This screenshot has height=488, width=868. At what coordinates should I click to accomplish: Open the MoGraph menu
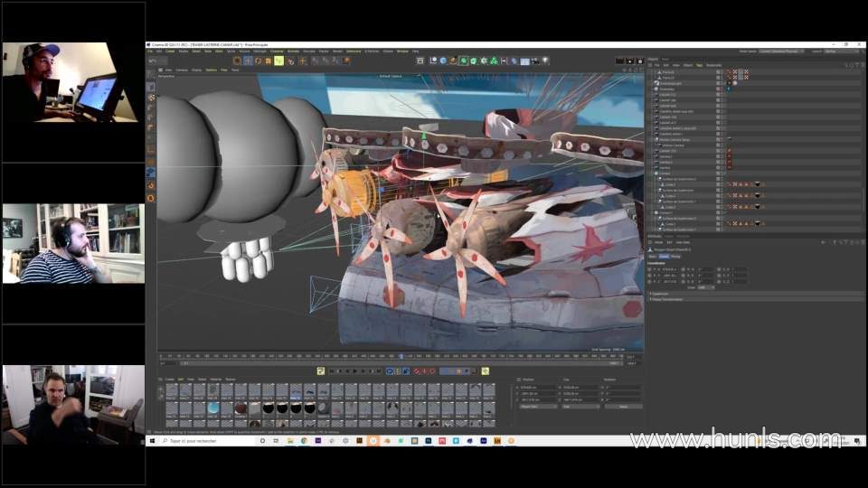259,51
